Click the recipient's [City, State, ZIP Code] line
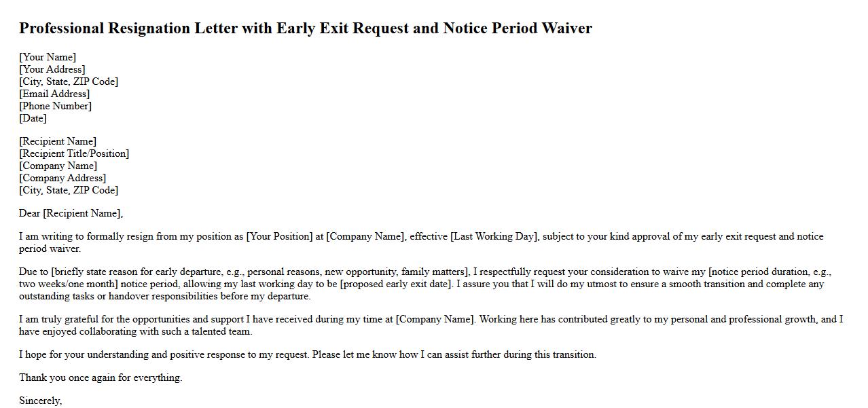Image resolution: width=868 pixels, height=408 pixels. click(69, 190)
